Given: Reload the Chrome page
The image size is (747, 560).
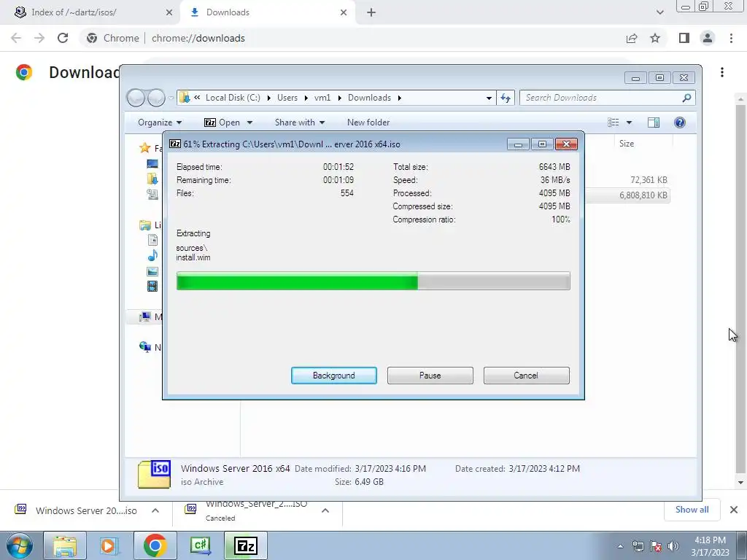Looking at the screenshot, I should 63,38.
